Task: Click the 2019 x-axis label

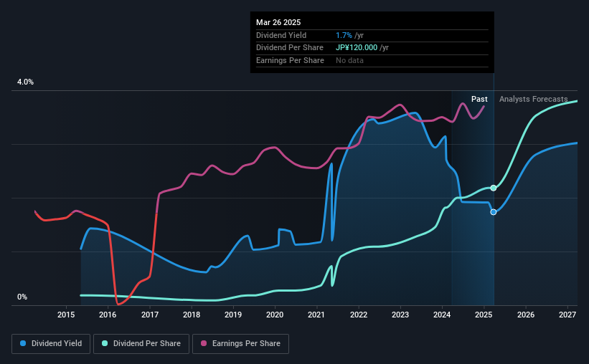Action: pyautogui.click(x=233, y=315)
